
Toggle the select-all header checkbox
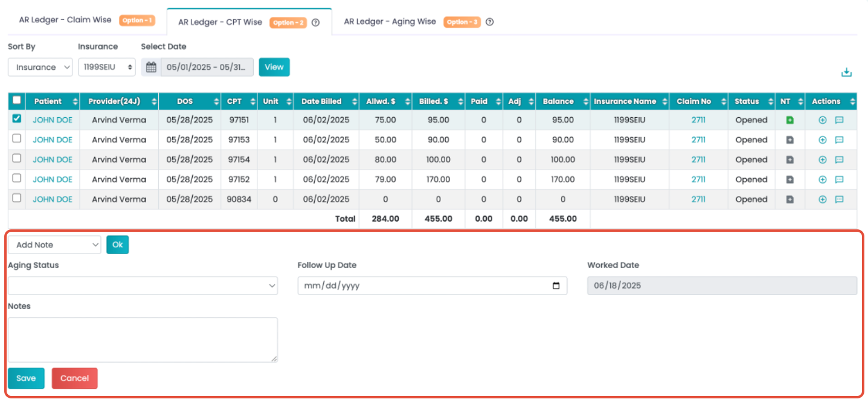(17, 101)
